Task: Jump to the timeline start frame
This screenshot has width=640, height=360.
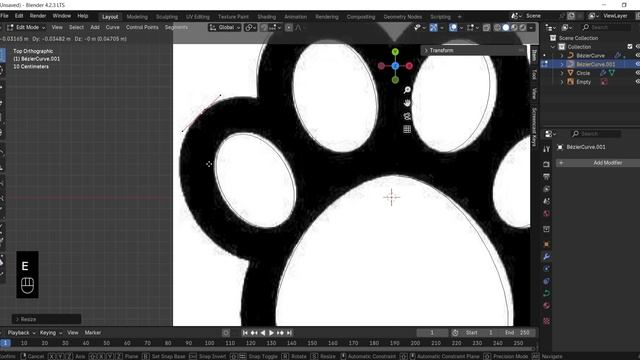Action: (245, 333)
